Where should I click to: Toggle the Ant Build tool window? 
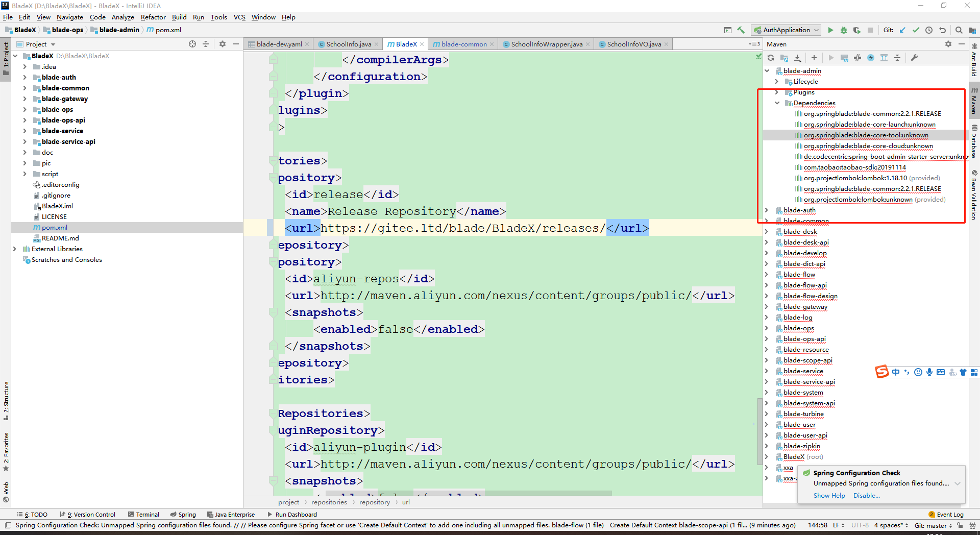coord(974,60)
